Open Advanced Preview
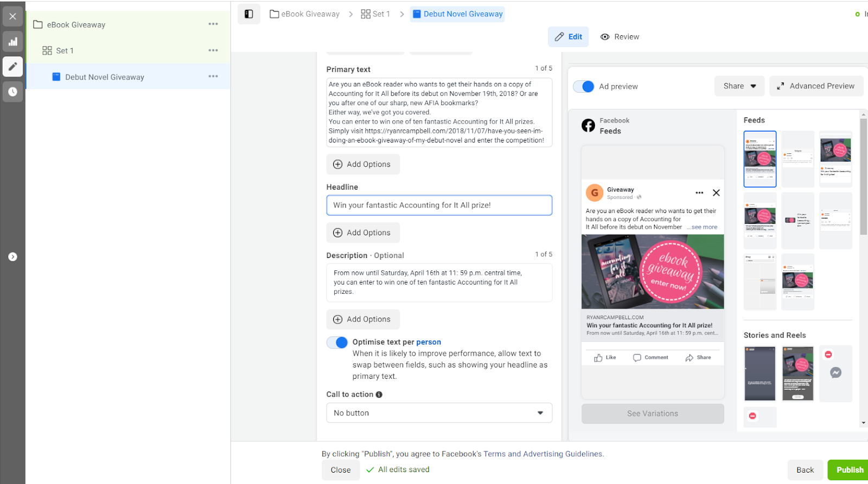 (x=816, y=86)
